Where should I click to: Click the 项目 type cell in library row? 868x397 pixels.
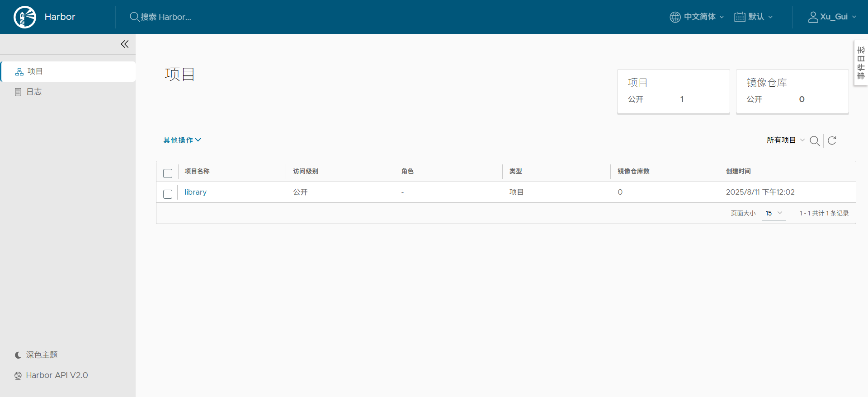coord(516,192)
